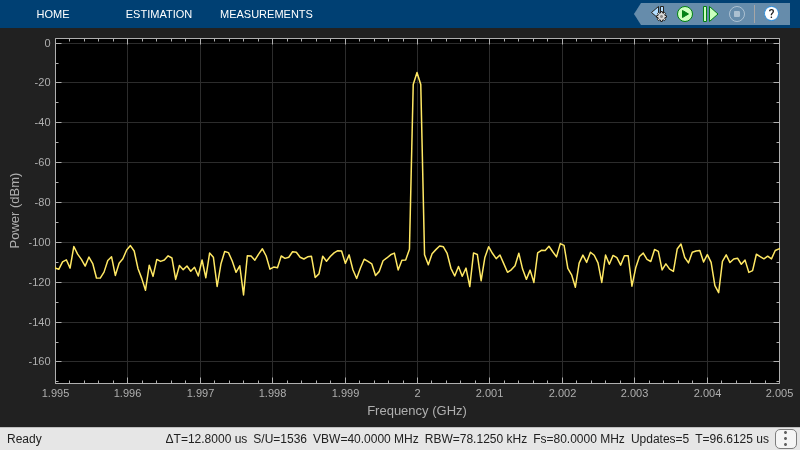Open the status bar three-dot options menu
This screenshot has height=450, width=800.
click(786, 439)
